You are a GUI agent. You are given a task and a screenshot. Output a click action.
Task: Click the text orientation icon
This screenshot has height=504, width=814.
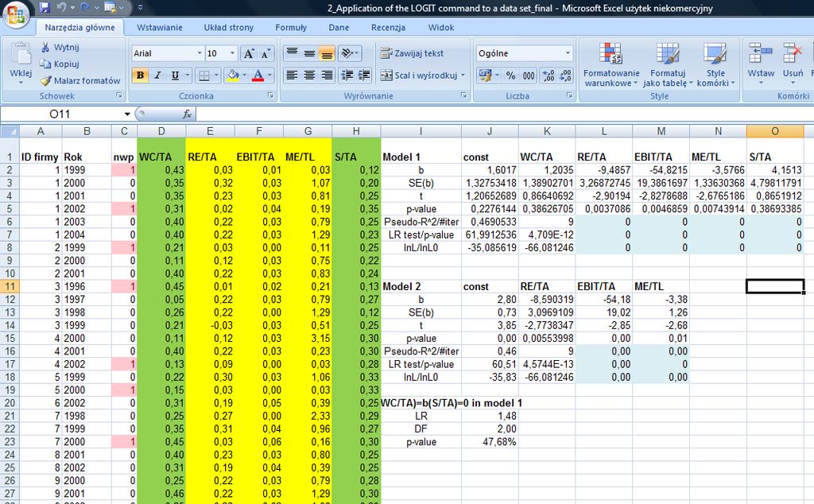click(347, 53)
